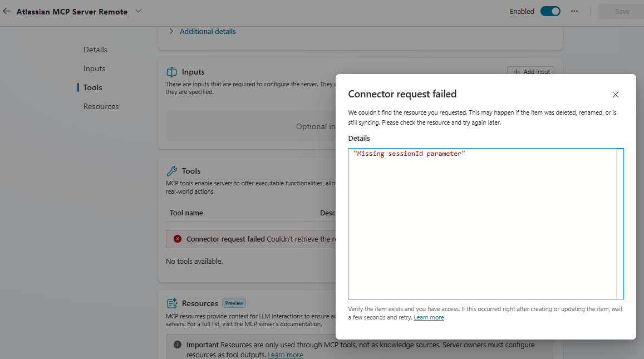Click the Connector request failed banner text
This screenshot has height=359, width=644.
coord(225,239)
